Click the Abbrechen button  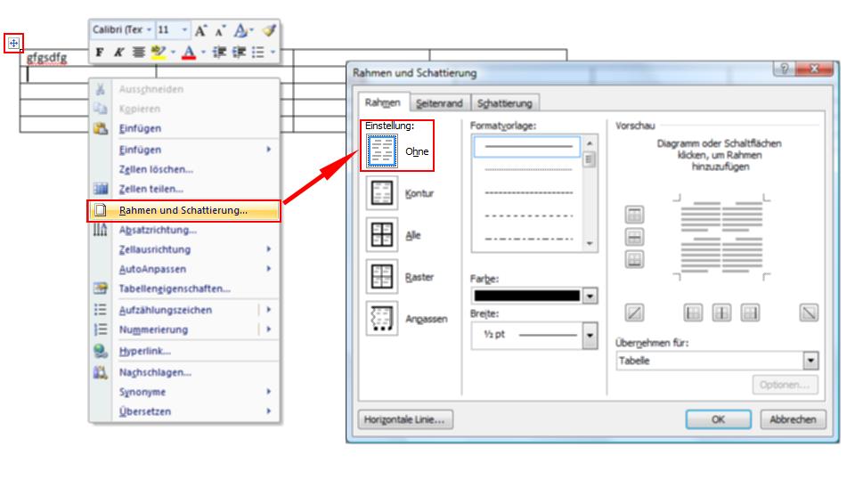coord(794,419)
